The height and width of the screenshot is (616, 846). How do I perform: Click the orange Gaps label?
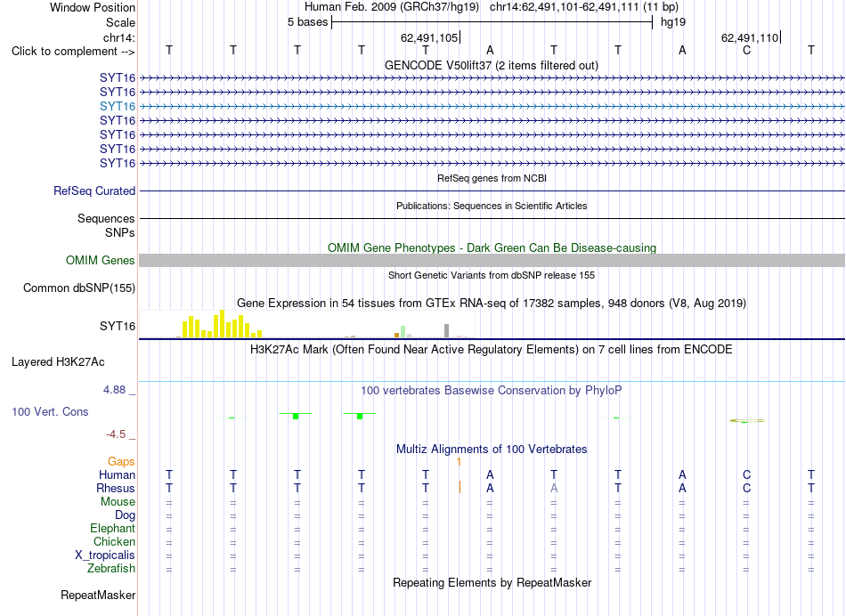[121, 462]
